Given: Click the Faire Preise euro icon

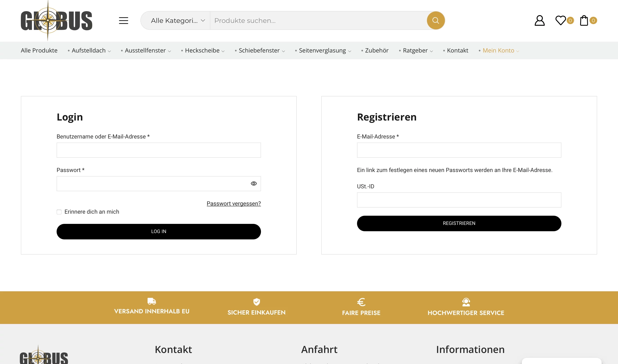Looking at the screenshot, I should [361, 302].
